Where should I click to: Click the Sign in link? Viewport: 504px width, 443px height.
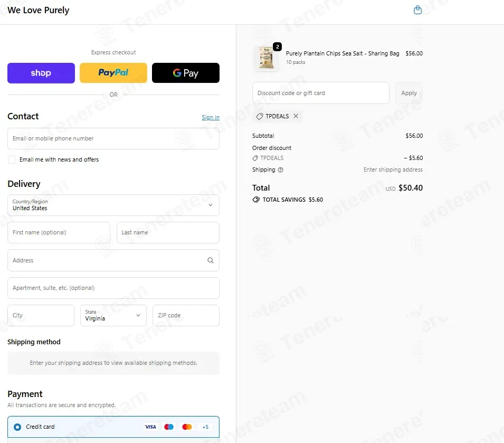(x=211, y=117)
